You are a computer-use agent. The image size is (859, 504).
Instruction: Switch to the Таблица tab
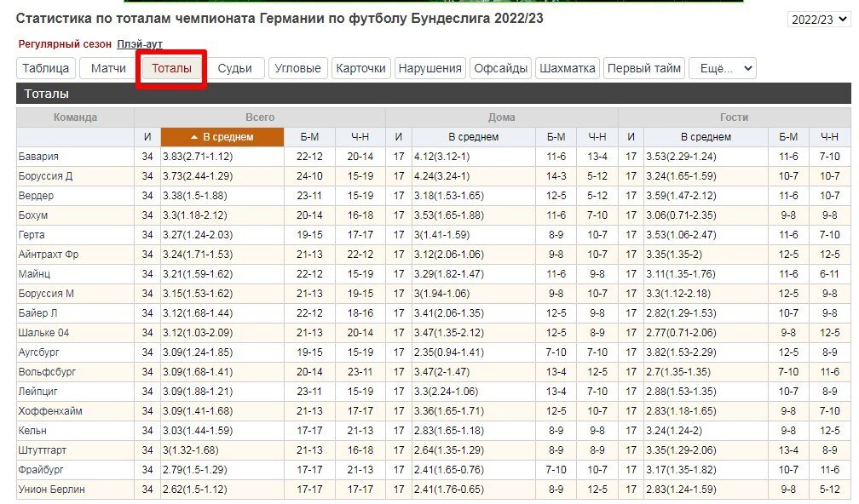[x=46, y=69]
